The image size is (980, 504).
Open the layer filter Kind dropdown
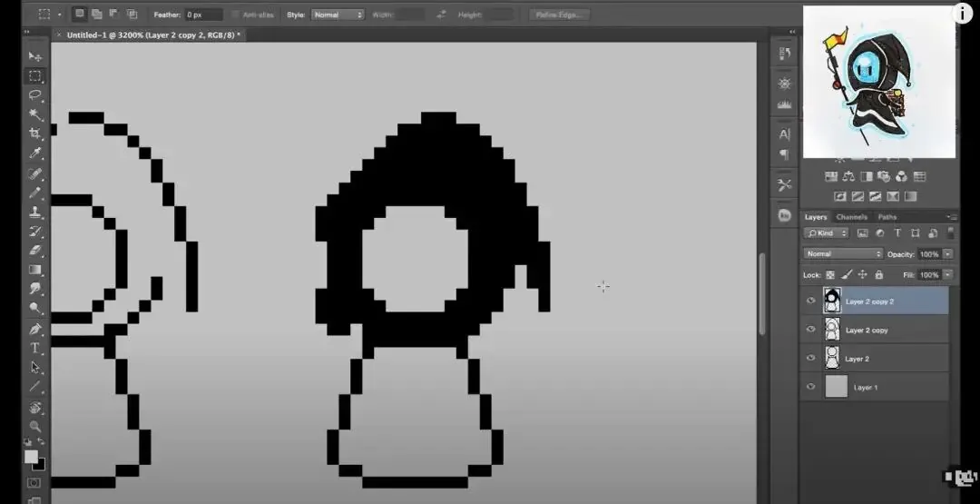pyautogui.click(x=826, y=233)
